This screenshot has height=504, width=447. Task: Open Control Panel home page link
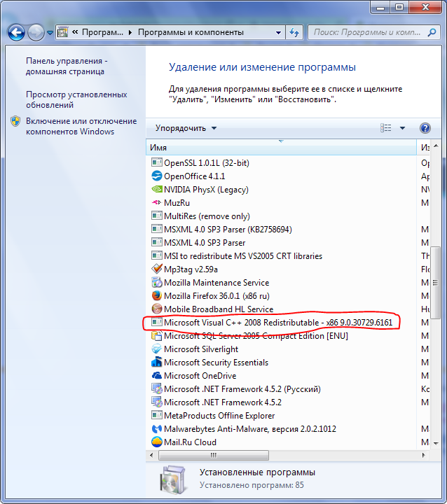coord(67,66)
